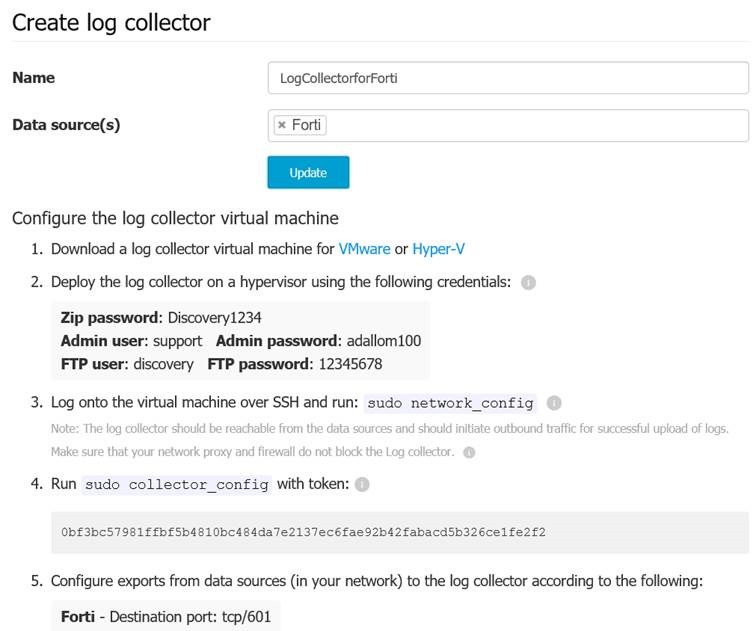
Task: Select the collector token string
Action: tap(303, 532)
